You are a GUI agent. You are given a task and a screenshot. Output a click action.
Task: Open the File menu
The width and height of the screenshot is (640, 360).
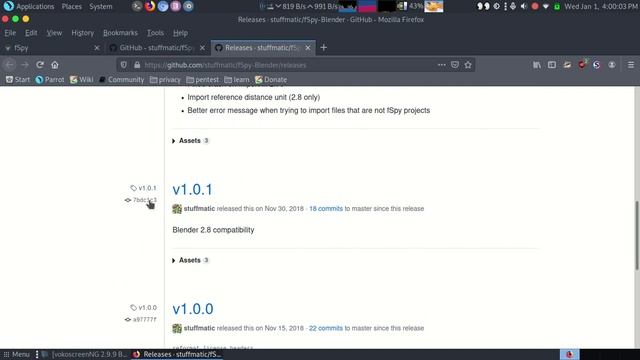pyautogui.click(x=10, y=33)
